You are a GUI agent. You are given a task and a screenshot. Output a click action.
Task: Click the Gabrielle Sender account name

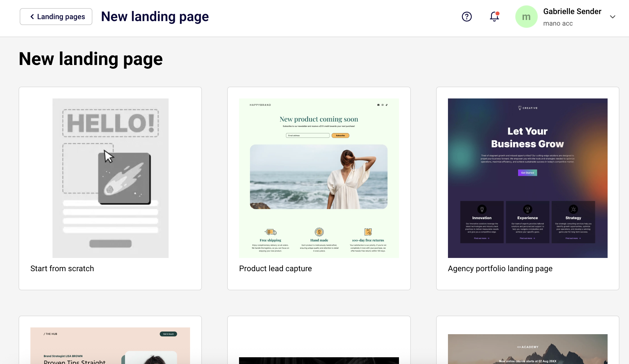click(x=572, y=12)
